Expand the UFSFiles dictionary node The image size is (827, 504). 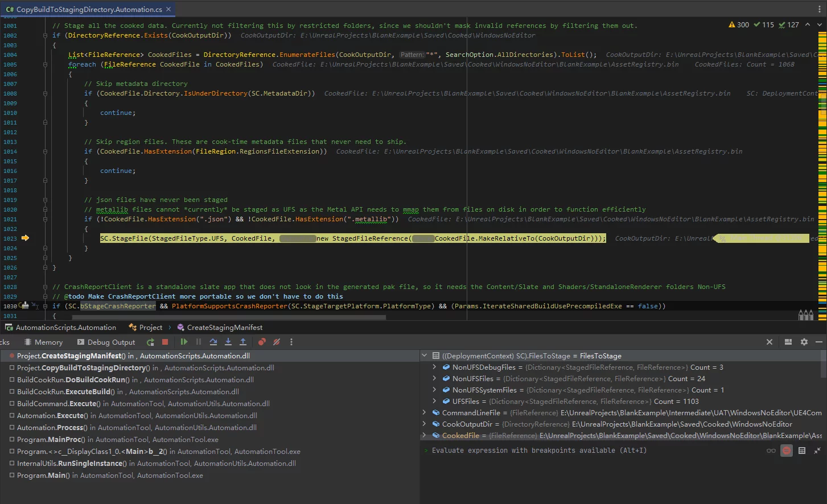click(434, 401)
